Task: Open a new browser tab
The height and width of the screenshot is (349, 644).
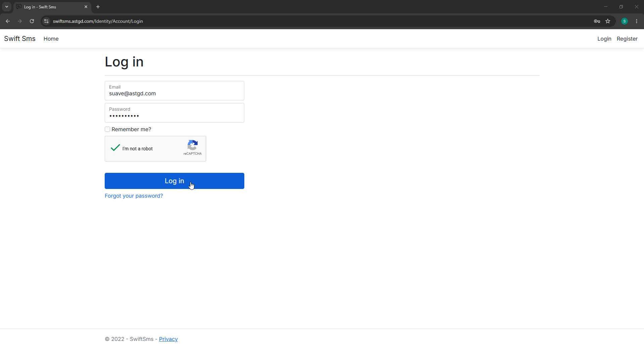Action: tap(98, 7)
